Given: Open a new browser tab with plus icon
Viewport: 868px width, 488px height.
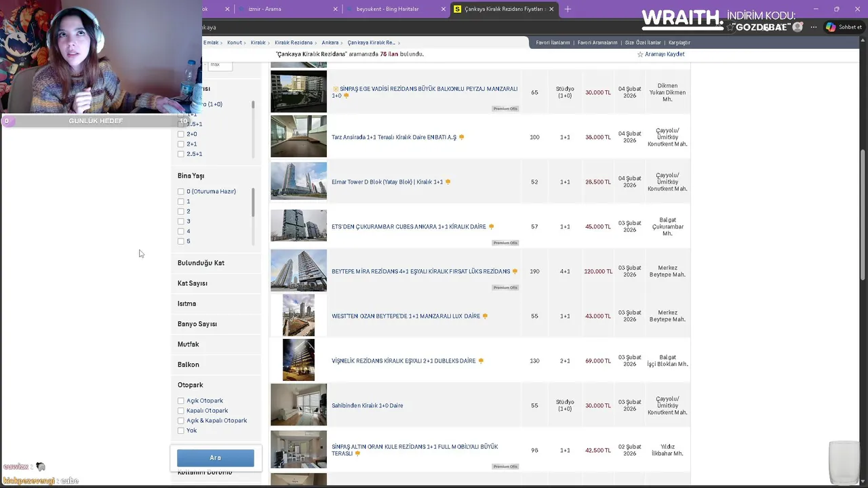Looking at the screenshot, I should coord(568,9).
